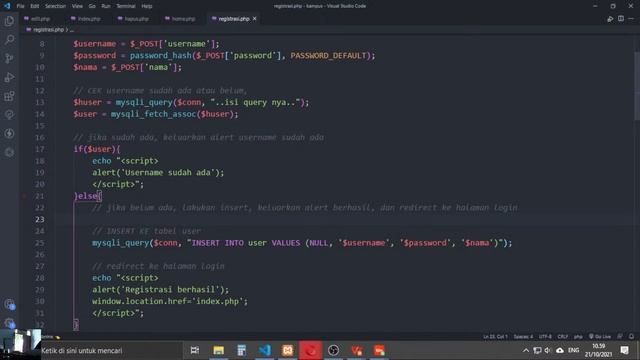Screen dimensions: 640x360
Task: Open the Terminal menu
Action: (x=126, y=6)
